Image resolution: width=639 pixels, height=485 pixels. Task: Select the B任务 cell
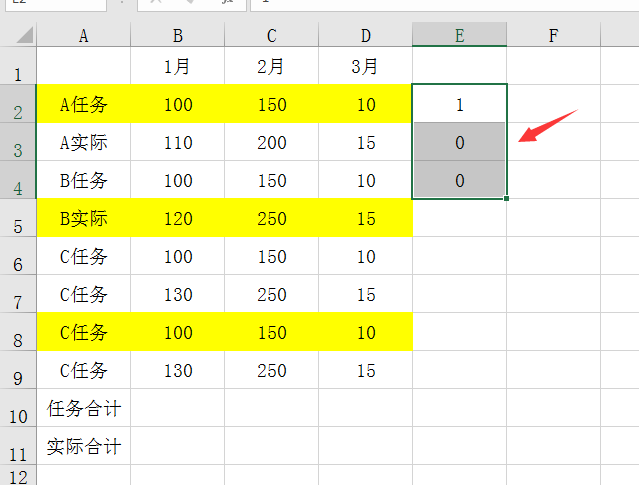tap(84, 180)
